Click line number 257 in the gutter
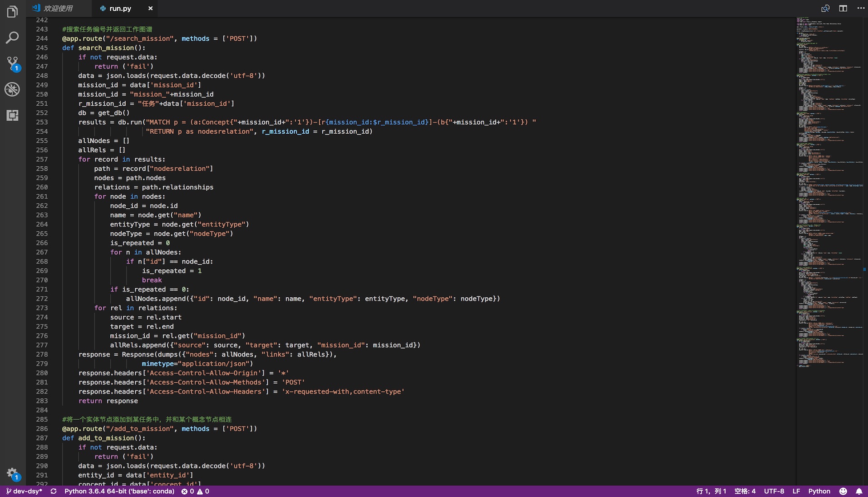Screen dimensions: 868x497 click(x=42, y=159)
